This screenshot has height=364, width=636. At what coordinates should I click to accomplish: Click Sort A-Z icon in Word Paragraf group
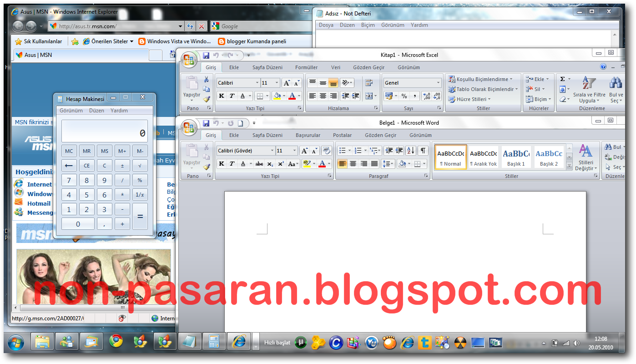pos(410,151)
